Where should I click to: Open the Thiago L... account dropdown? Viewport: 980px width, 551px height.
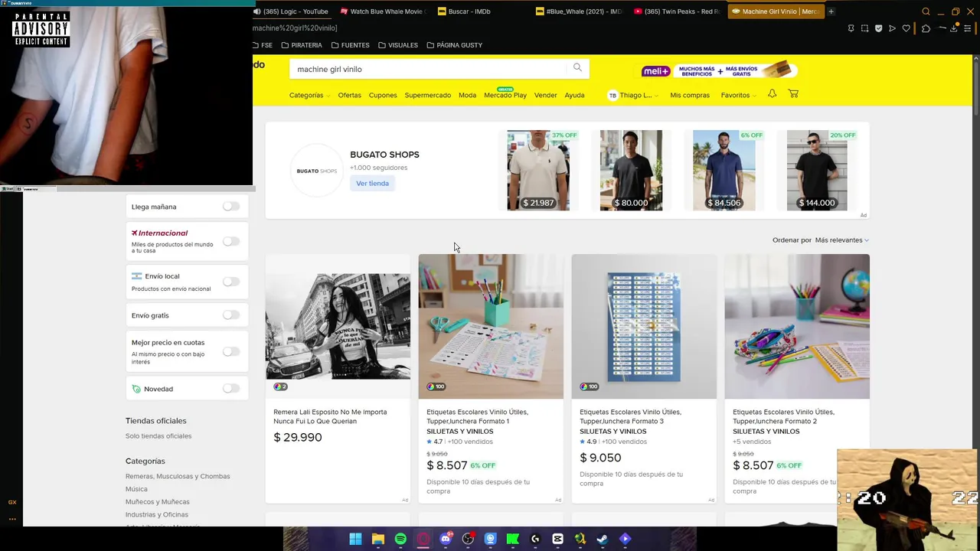click(x=633, y=95)
